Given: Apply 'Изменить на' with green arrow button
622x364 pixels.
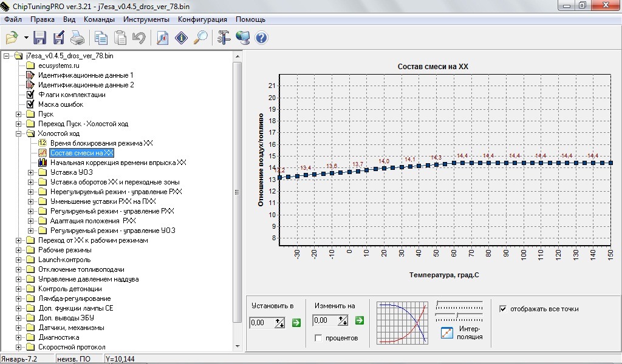Looking at the screenshot, I should 359,320.
